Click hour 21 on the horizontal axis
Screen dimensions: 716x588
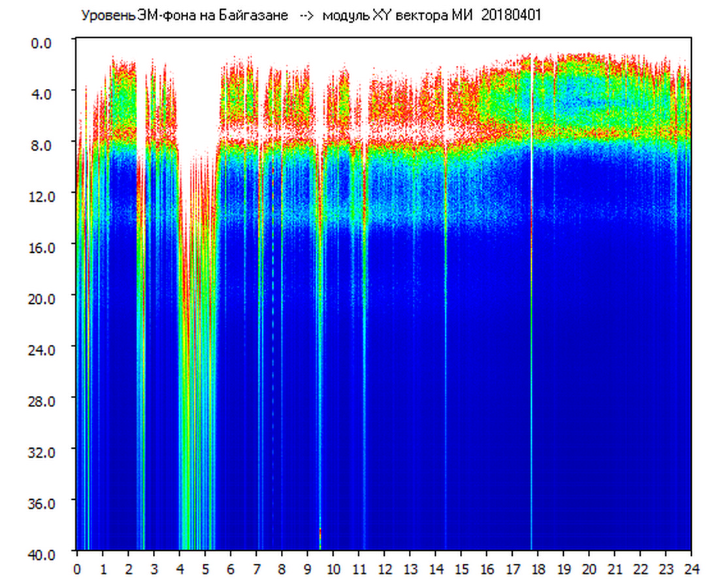615,569
